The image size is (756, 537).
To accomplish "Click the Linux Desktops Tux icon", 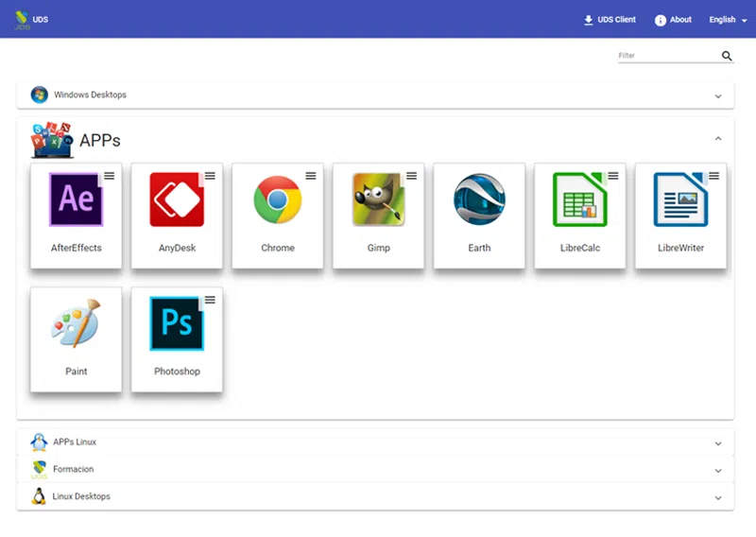I will pos(39,496).
